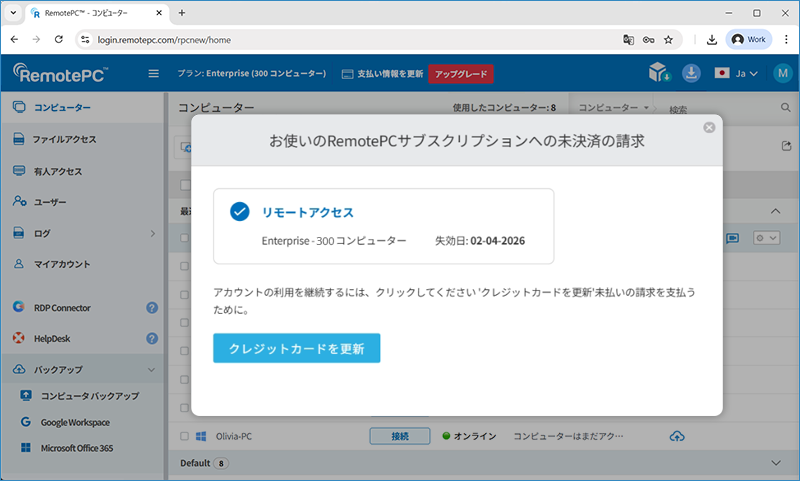Viewport: 800px width, 481px height.
Task: Click the クレジットカードを更新 button
Action: 296,348
